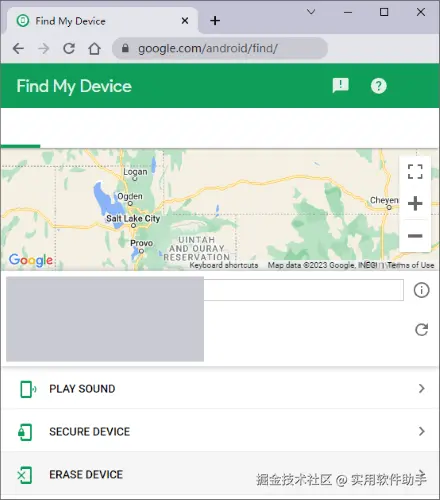This screenshot has height=500, width=440.
Task: Click the Erase Device icon
Action: pos(25,475)
